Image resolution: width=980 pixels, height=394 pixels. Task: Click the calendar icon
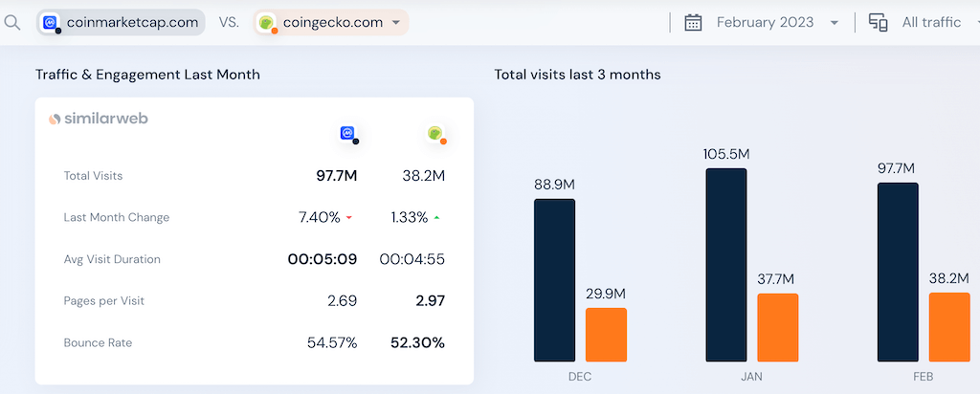click(x=693, y=23)
